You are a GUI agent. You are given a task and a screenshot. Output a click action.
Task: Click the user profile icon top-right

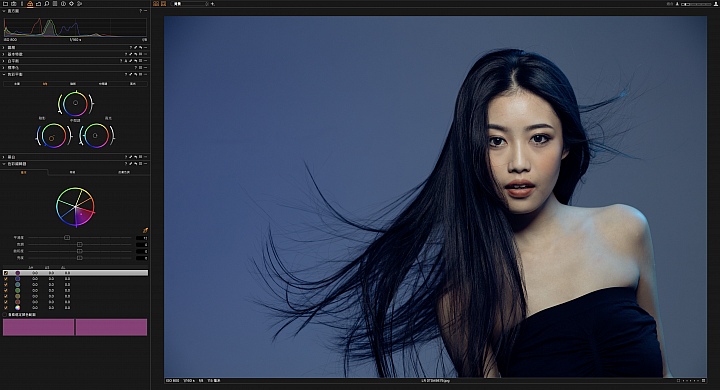pyautogui.click(x=715, y=4)
